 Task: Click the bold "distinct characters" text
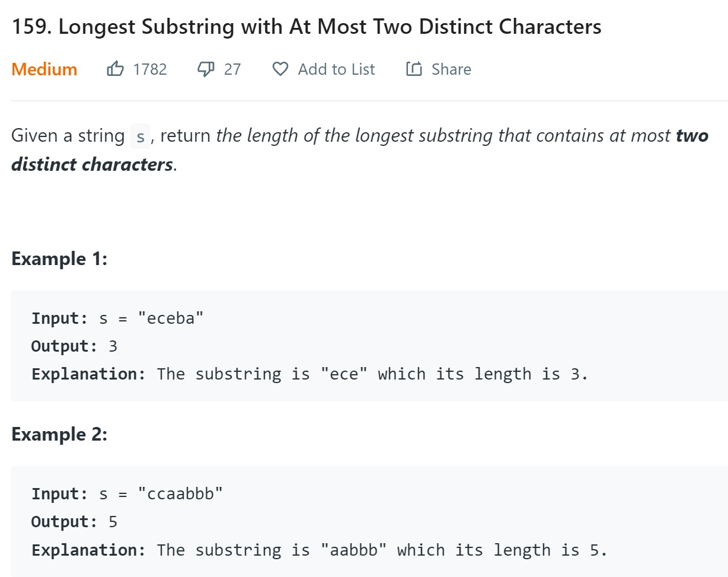92,164
